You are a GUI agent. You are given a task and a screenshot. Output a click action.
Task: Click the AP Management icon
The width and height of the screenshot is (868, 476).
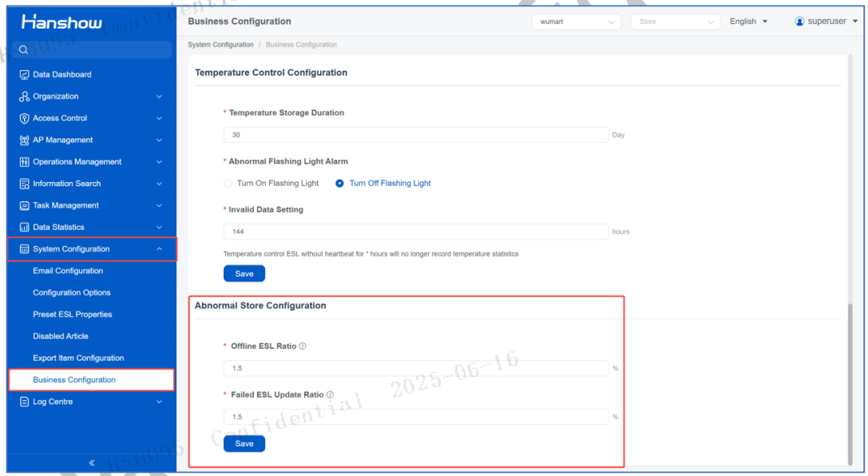coord(25,140)
